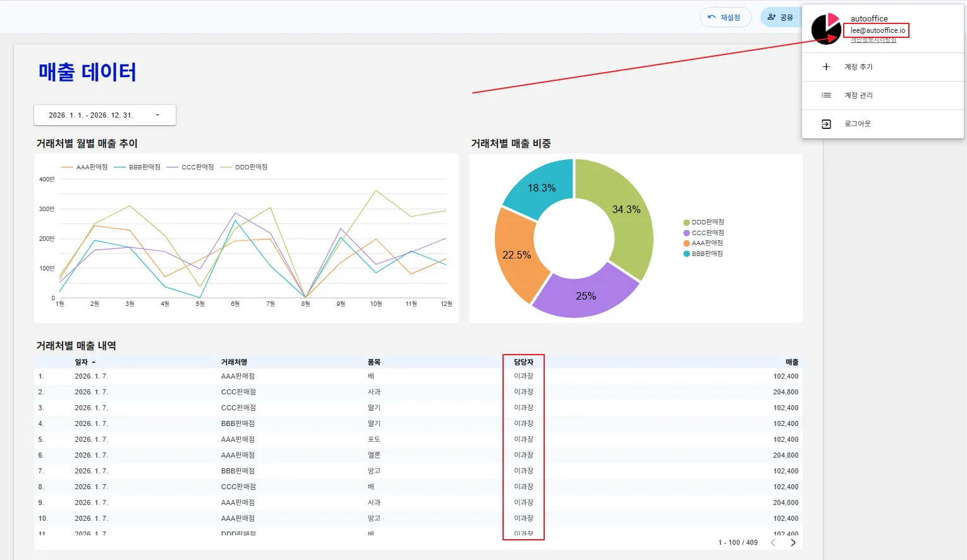
Task: Sort by the 일자 column header
Action: coord(82,362)
